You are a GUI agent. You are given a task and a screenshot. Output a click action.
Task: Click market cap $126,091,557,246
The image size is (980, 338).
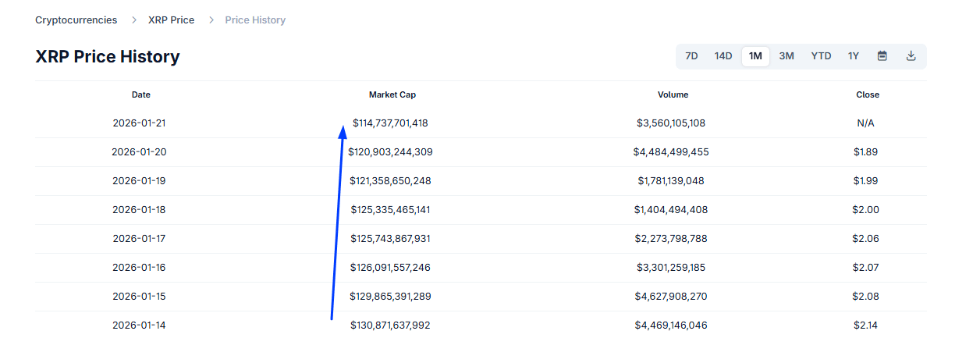coord(390,268)
